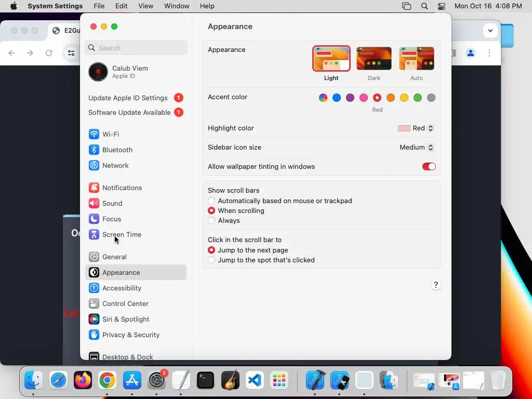Image resolution: width=532 pixels, height=399 pixels.
Task: Open the Apple menu
Action: (x=14, y=6)
